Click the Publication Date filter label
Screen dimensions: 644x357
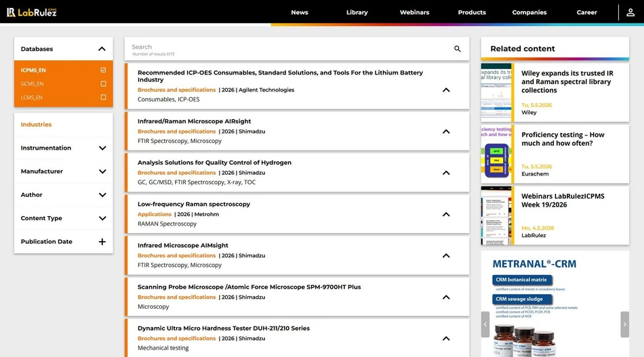pos(46,242)
